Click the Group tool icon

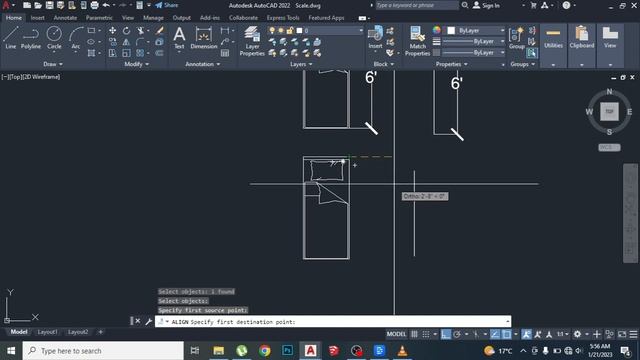point(517,38)
